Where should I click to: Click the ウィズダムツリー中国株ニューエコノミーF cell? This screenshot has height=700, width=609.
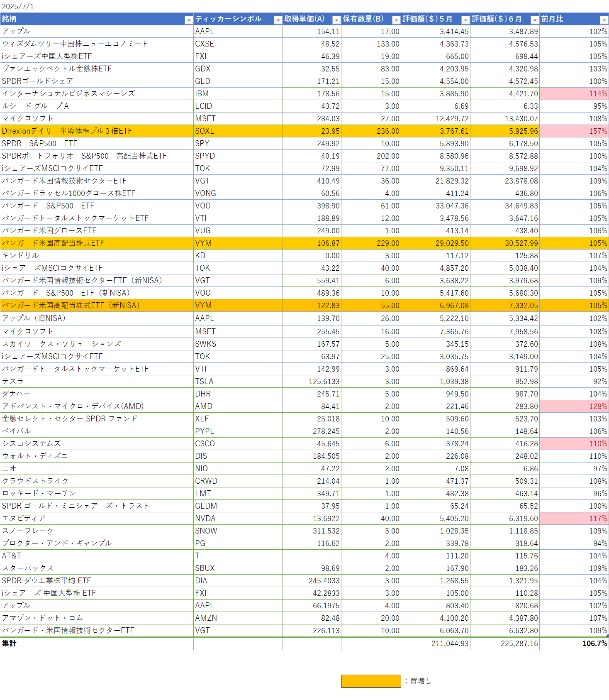[97, 44]
